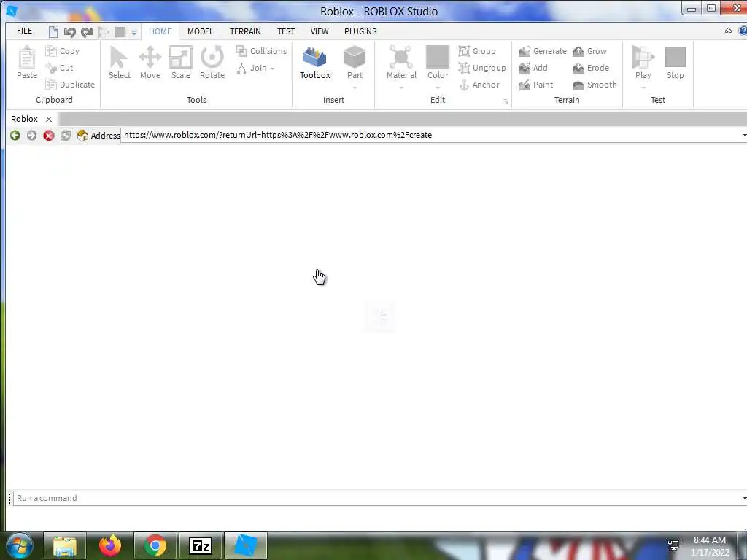The image size is (747, 560).
Task: Click the Material icon
Action: (401, 58)
